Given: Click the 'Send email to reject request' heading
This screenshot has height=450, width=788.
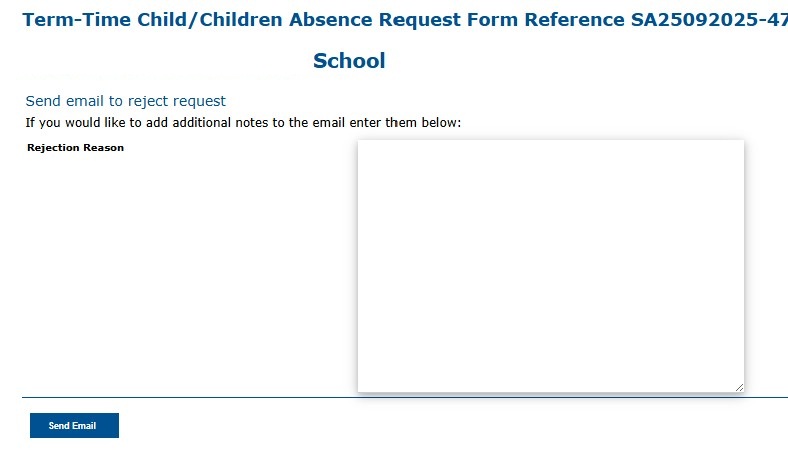Looking at the screenshot, I should (126, 101).
